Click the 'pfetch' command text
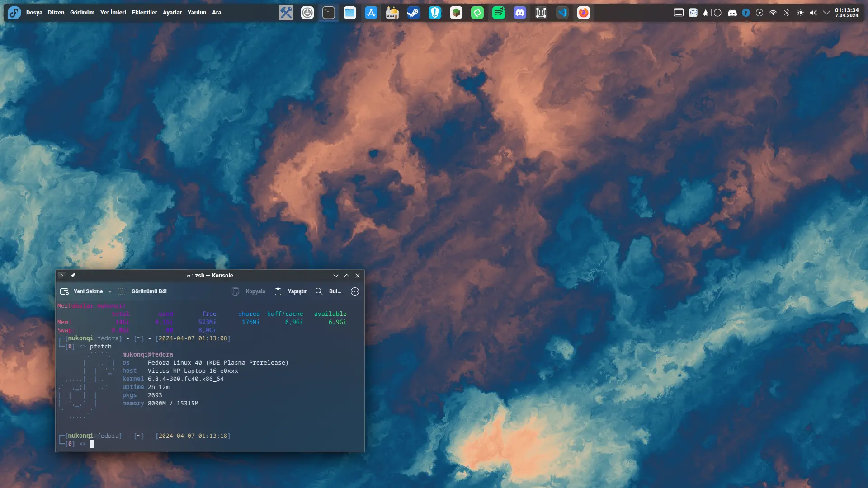Image resolution: width=868 pixels, height=488 pixels. (100, 347)
